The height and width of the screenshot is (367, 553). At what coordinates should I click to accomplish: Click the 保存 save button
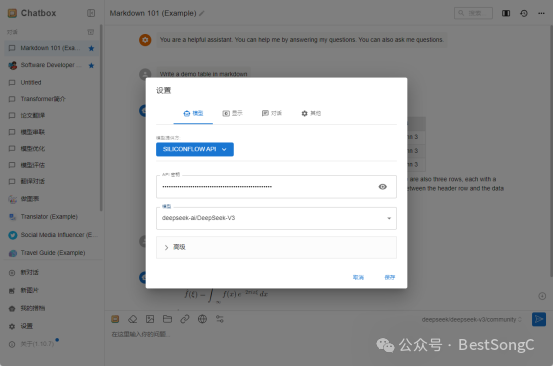[389, 277]
